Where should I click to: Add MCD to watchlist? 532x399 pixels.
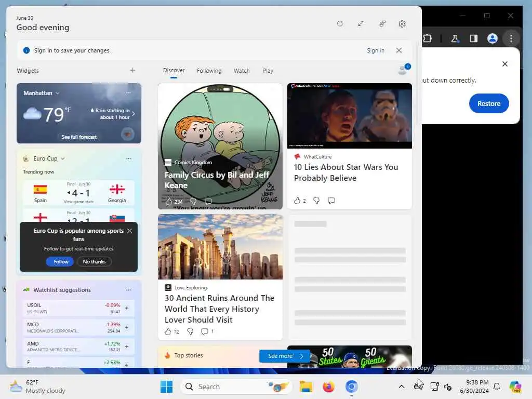pyautogui.click(x=127, y=327)
